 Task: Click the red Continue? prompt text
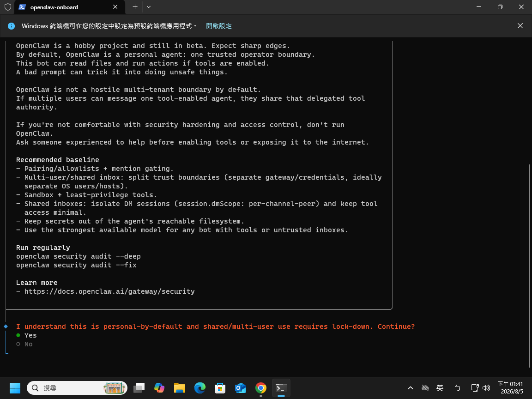(x=216, y=326)
